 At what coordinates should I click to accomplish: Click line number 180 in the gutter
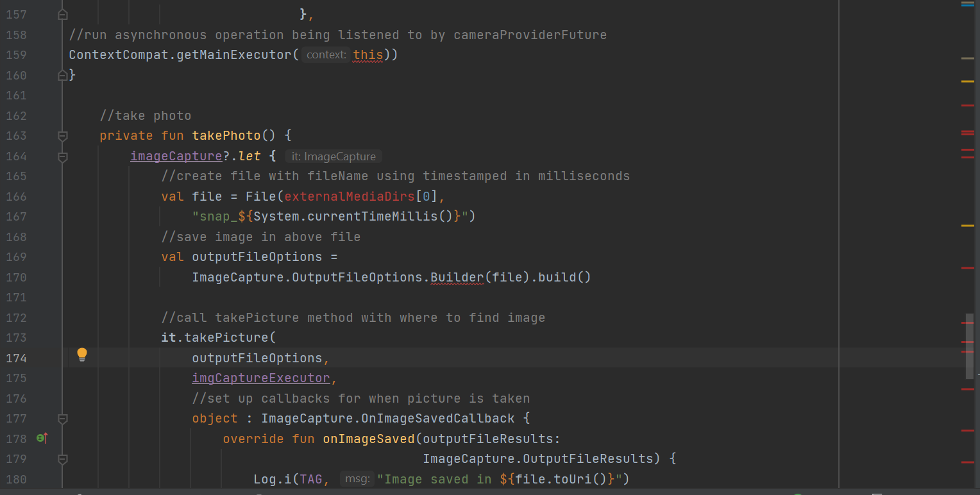pyautogui.click(x=16, y=479)
